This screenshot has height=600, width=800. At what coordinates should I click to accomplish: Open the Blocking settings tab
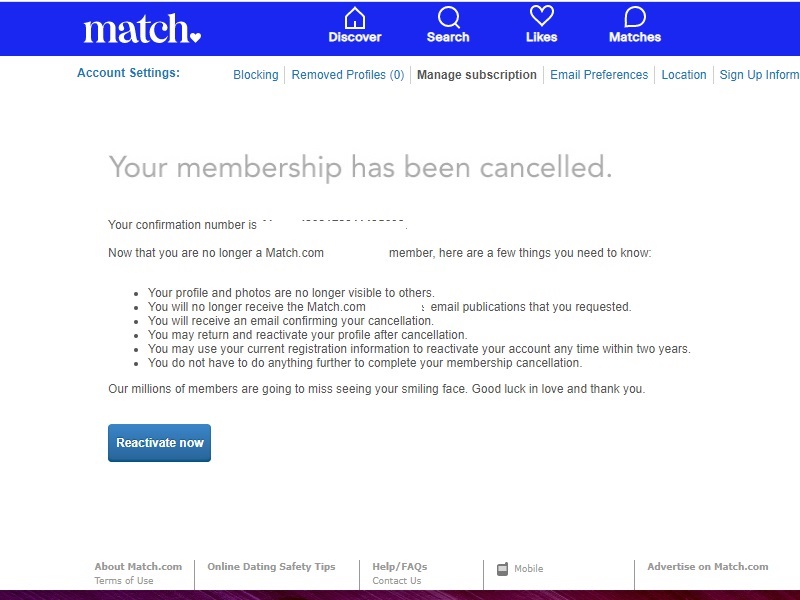[x=256, y=74]
